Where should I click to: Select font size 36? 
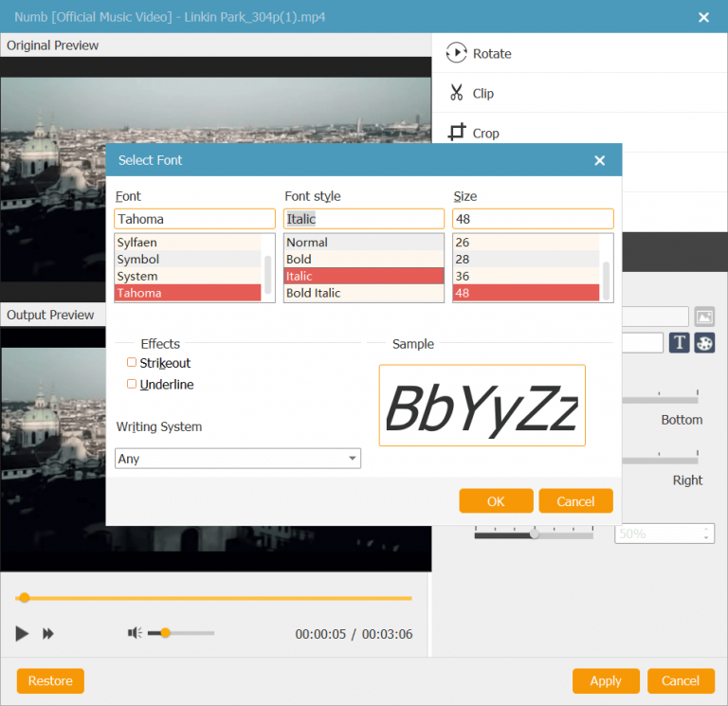point(526,276)
